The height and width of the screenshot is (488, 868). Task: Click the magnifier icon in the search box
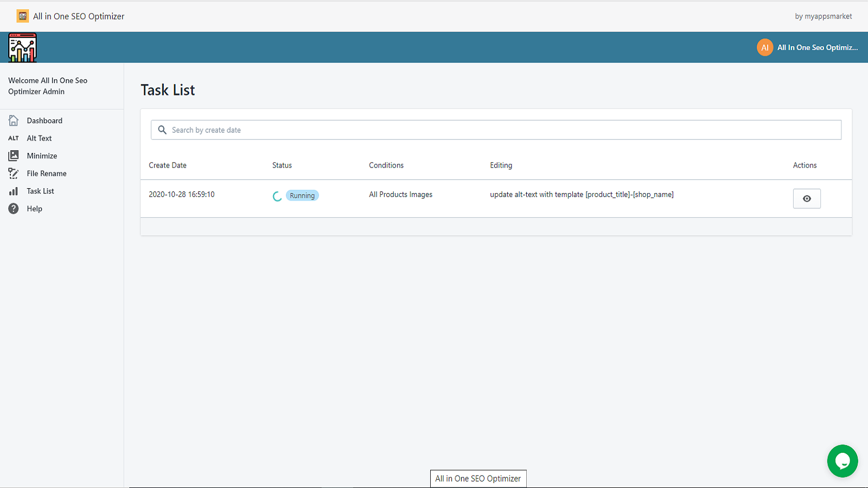(162, 130)
